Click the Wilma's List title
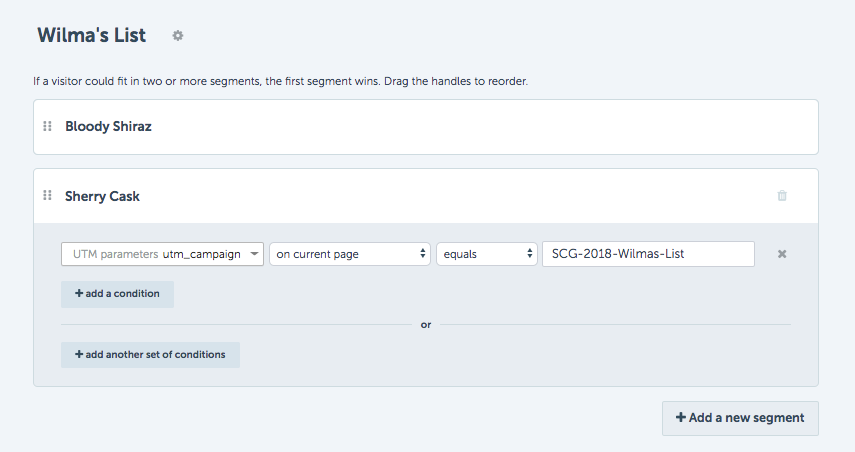This screenshot has width=855, height=452. coord(92,35)
